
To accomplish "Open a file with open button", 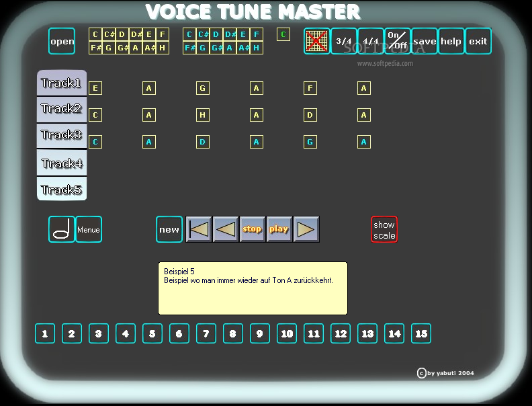I will click(62, 41).
